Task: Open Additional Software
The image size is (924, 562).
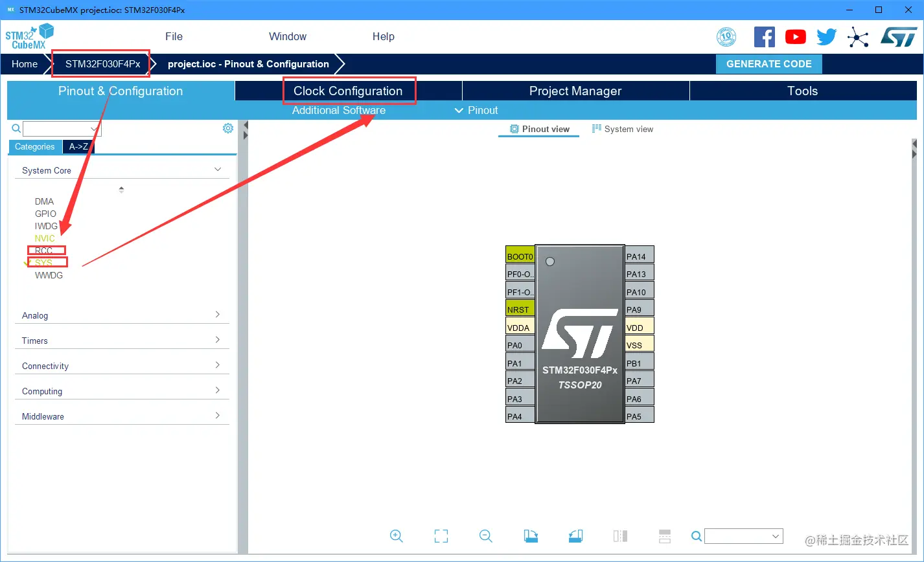Action: 339,110
